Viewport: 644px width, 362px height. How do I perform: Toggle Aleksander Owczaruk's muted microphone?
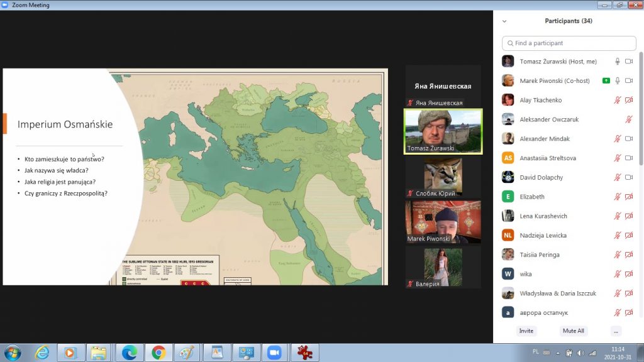(629, 119)
